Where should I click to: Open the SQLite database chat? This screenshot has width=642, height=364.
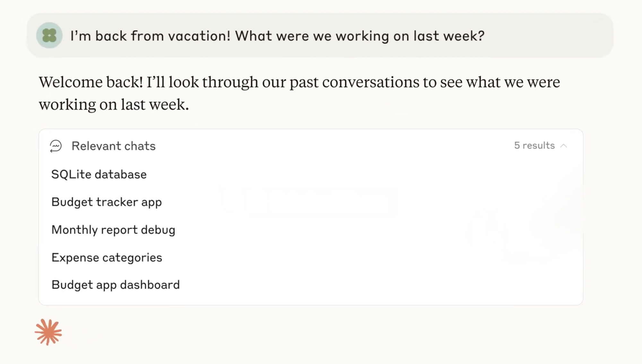tap(99, 174)
